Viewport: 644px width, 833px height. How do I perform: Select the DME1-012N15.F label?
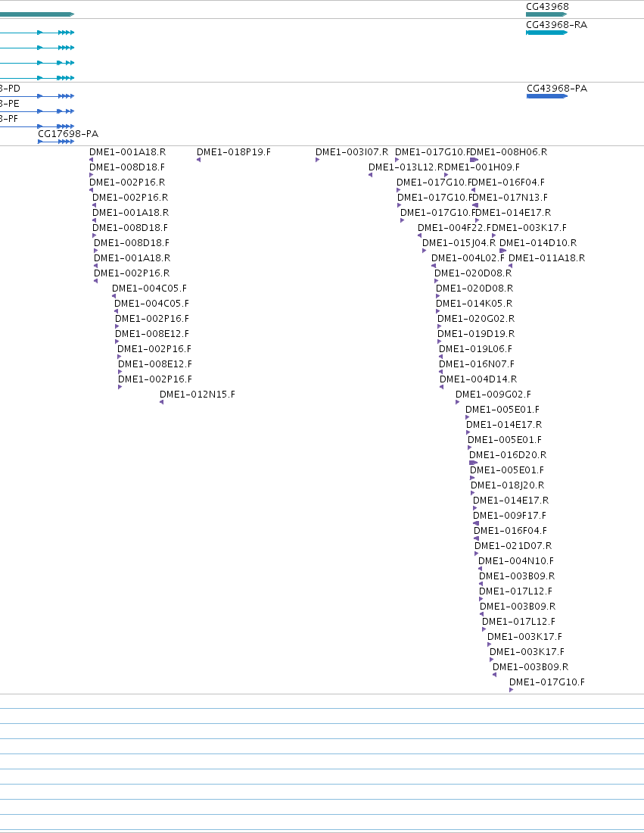198,395
